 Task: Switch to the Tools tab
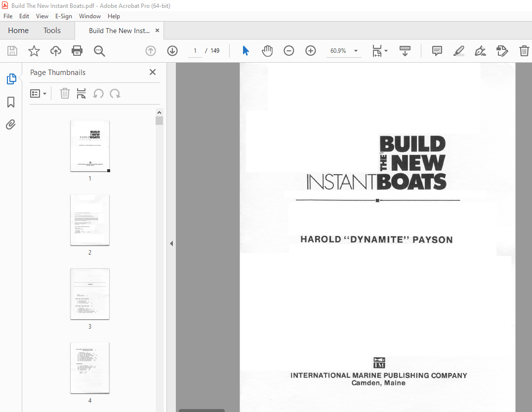(52, 30)
